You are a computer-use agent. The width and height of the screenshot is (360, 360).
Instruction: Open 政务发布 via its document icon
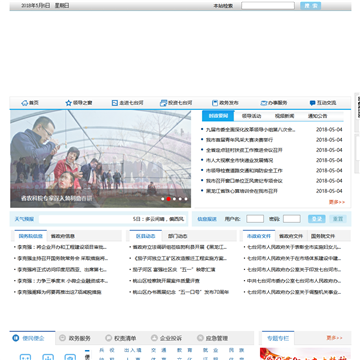pos(215,103)
